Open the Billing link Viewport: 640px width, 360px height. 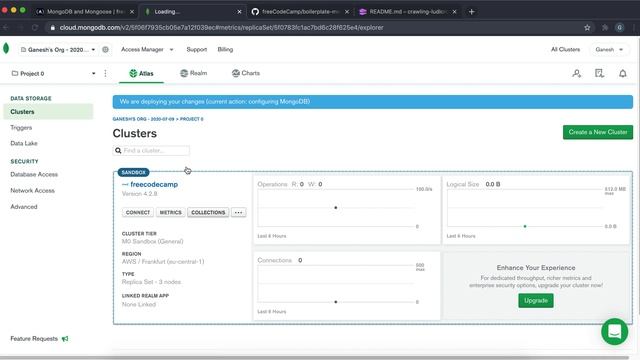coord(225,49)
